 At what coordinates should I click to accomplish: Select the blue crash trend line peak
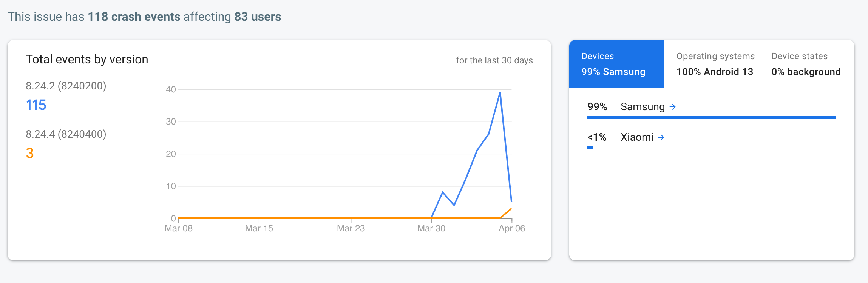(x=500, y=92)
